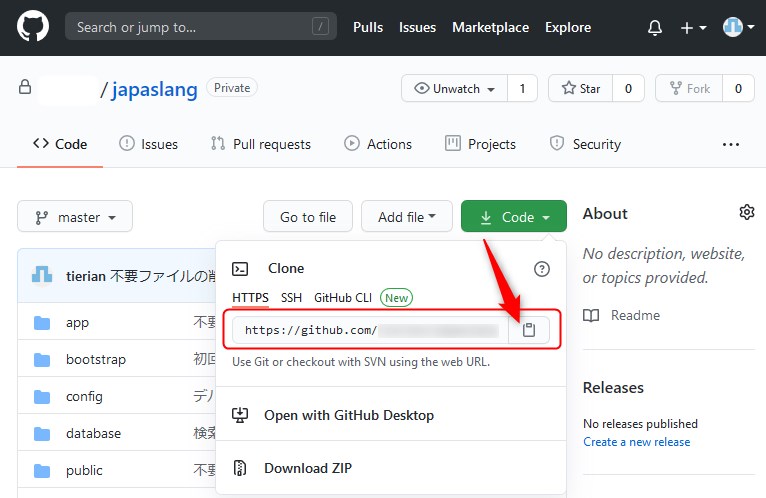Toggle Star on the repository

[x=581, y=89]
